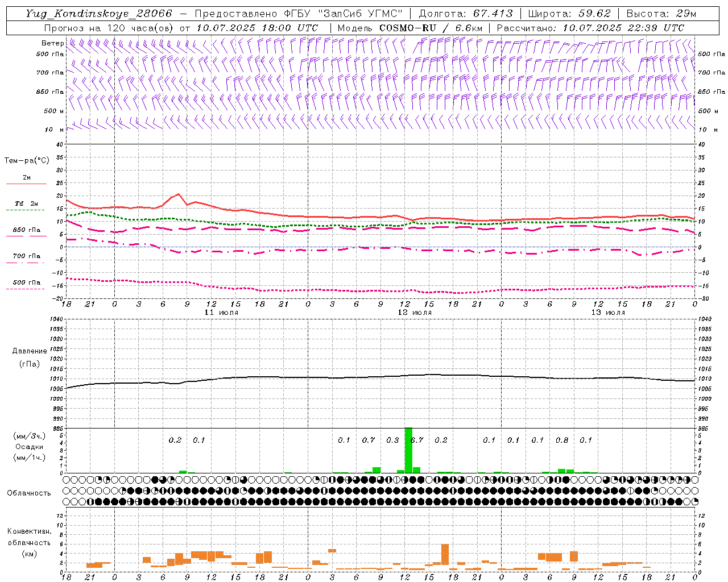Click the station name Yug_Kondinskoye_28066
The width and height of the screenshot is (728, 582).
coord(98,14)
